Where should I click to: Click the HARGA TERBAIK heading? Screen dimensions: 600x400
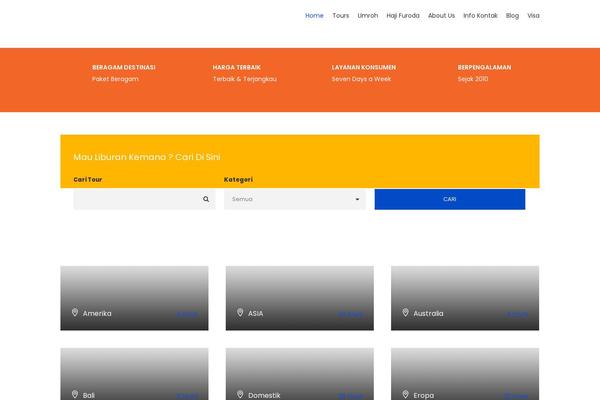[x=236, y=67]
